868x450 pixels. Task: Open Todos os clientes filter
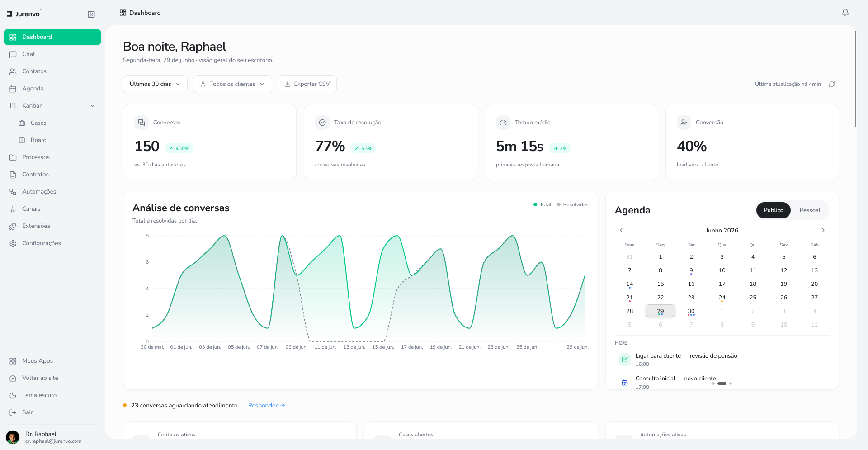coord(232,84)
